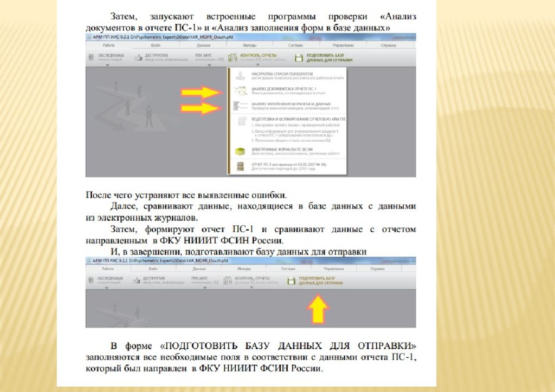Switch to 'Методы' tab in the upper window
The height and width of the screenshot is (392, 555).
pyautogui.click(x=250, y=46)
